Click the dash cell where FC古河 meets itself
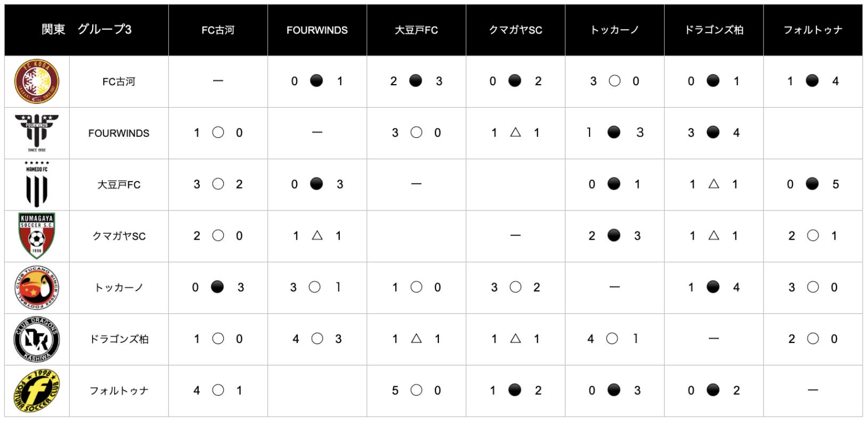The height and width of the screenshot is (424, 868). pyautogui.click(x=218, y=81)
